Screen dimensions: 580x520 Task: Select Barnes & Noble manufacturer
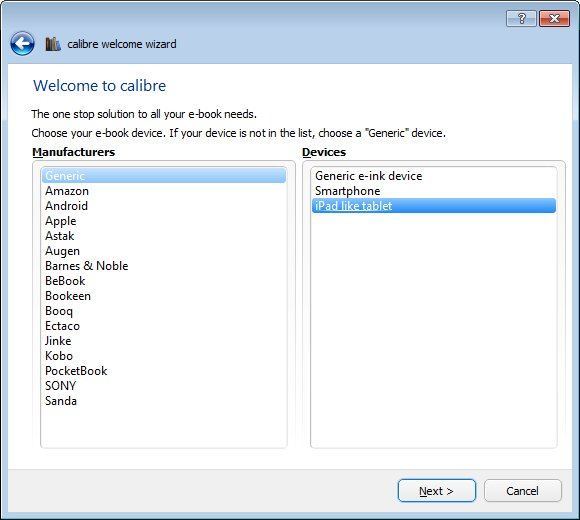pos(164,266)
